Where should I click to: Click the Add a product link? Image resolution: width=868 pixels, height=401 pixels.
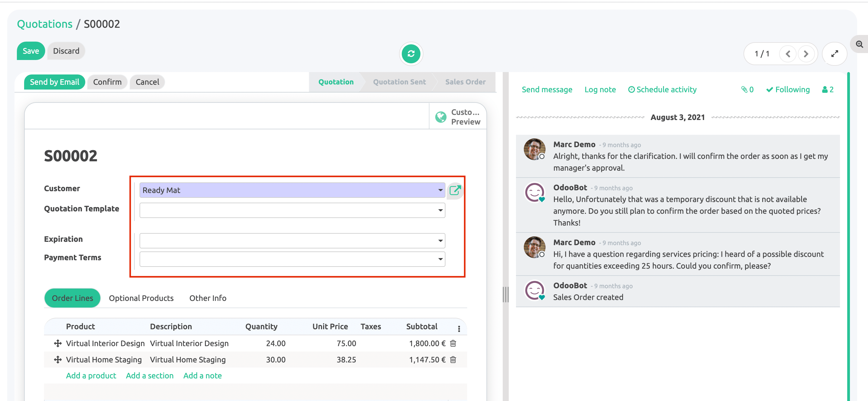(91, 376)
